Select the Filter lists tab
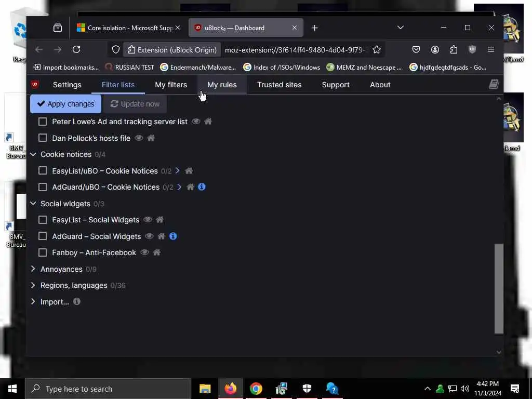The height and width of the screenshot is (399, 532). (x=118, y=85)
